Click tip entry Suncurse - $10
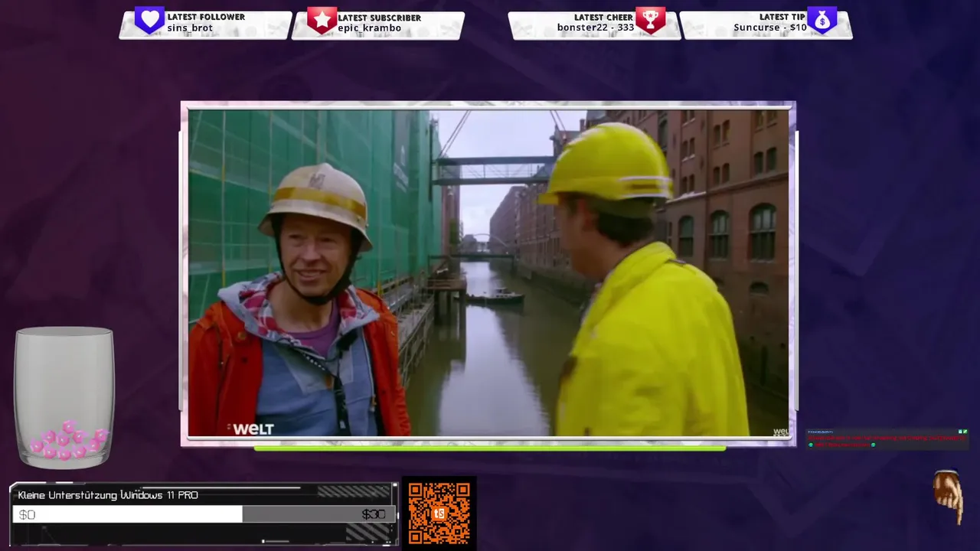Image resolution: width=980 pixels, height=551 pixels. 770,28
